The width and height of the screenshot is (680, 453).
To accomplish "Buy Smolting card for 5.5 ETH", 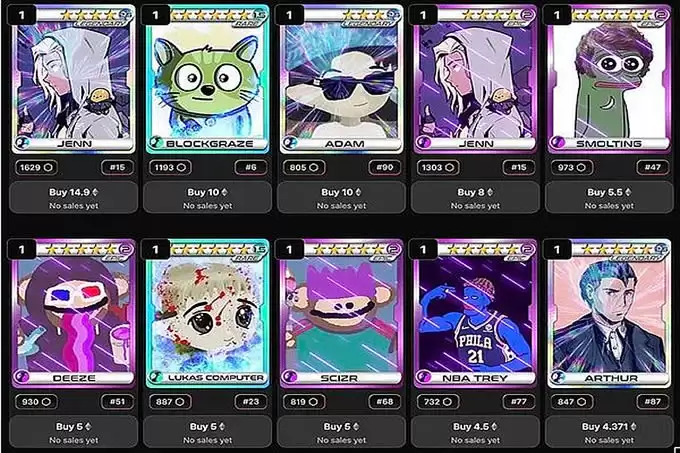I will point(609,198).
